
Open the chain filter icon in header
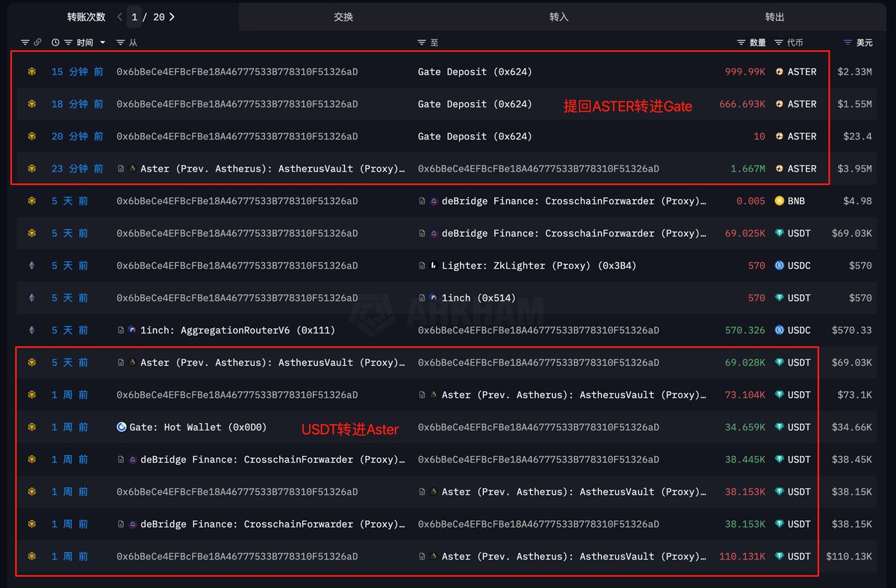point(25,43)
